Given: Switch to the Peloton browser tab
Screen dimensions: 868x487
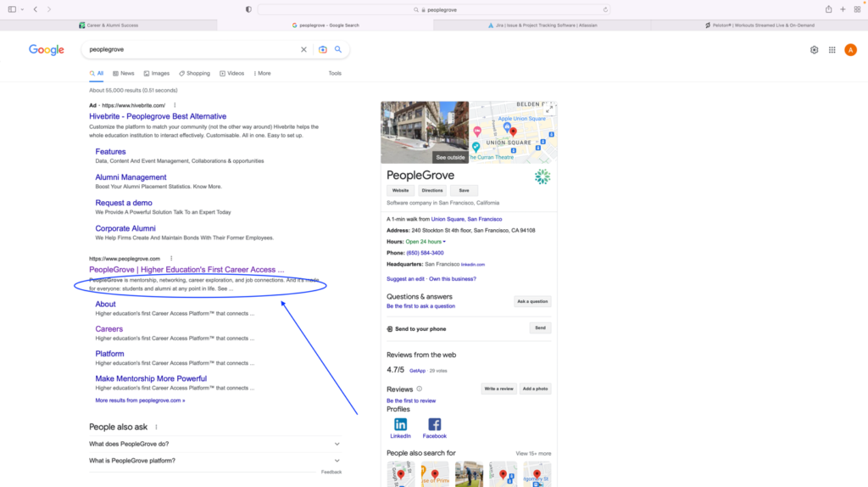Looking at the screenshot, I should [759, 25].
